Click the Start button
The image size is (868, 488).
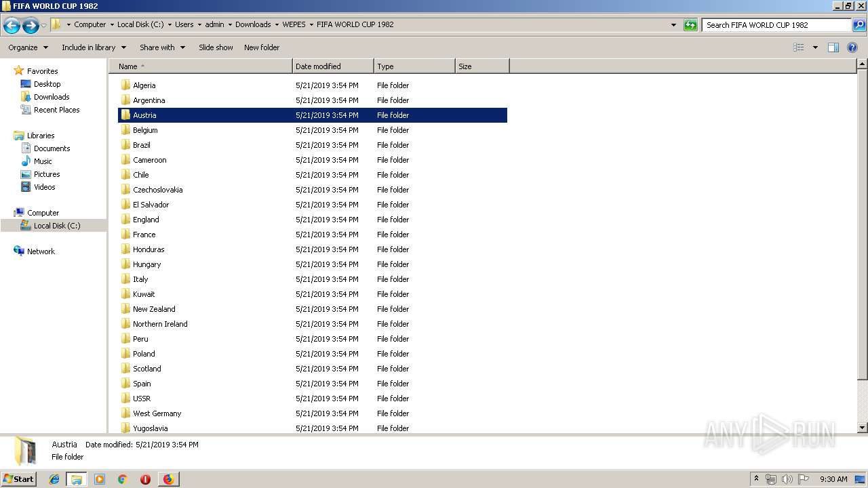[x=19, y=479]
